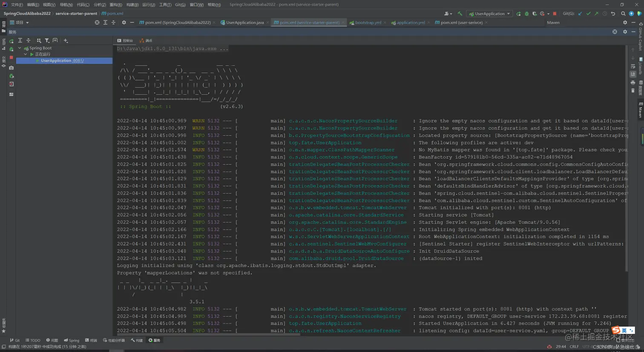Open the TODO tool window
Screen dimensions: 644x352
click(33, 340)
